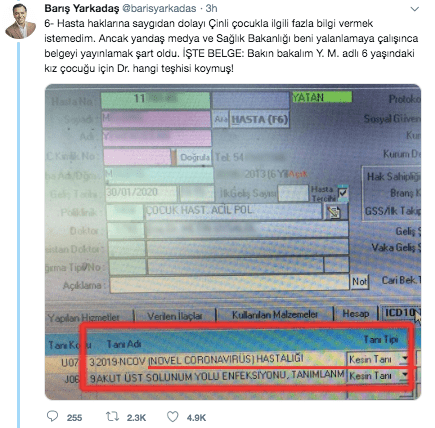
Task: Switch to the Yapılan Hizmetler tab
Action: tap(84, 317)
